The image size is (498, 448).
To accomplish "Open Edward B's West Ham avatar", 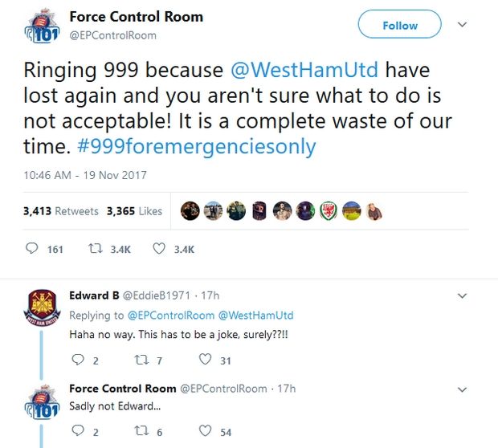I will pos(42,310).
